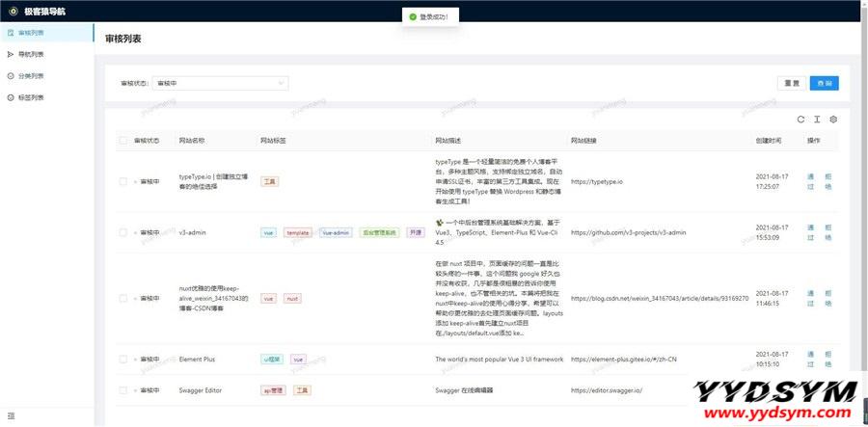This screenshot has height=427, width=868.
Task: Check the typeType.io row checkbox
Action: pyautogui.click(x=122, y=181)
